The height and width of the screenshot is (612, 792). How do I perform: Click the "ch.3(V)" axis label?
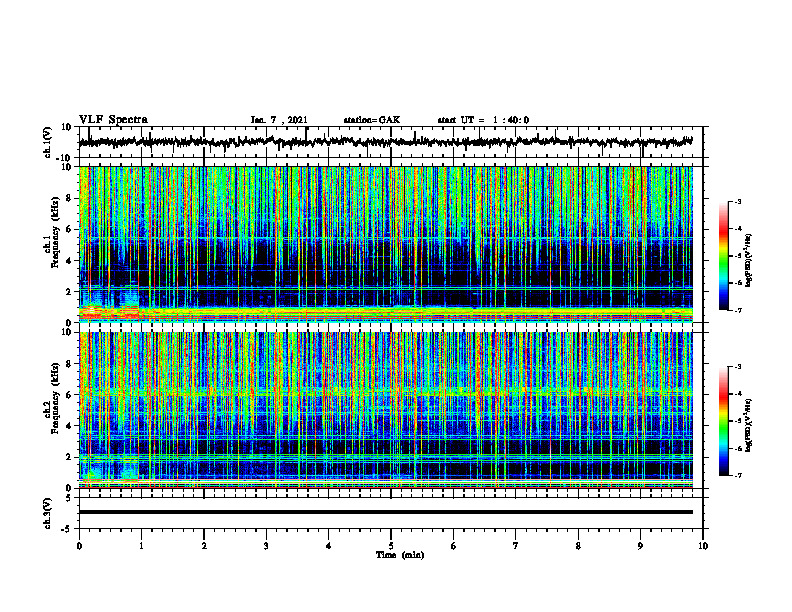pyautogui.click(x=48, y=513)
